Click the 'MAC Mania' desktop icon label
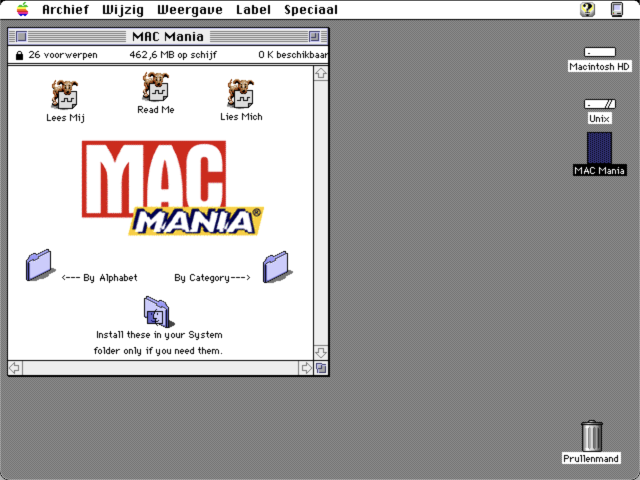Image resolution: width=640 pixels, height=480 pixels. [x=599, y=170]
